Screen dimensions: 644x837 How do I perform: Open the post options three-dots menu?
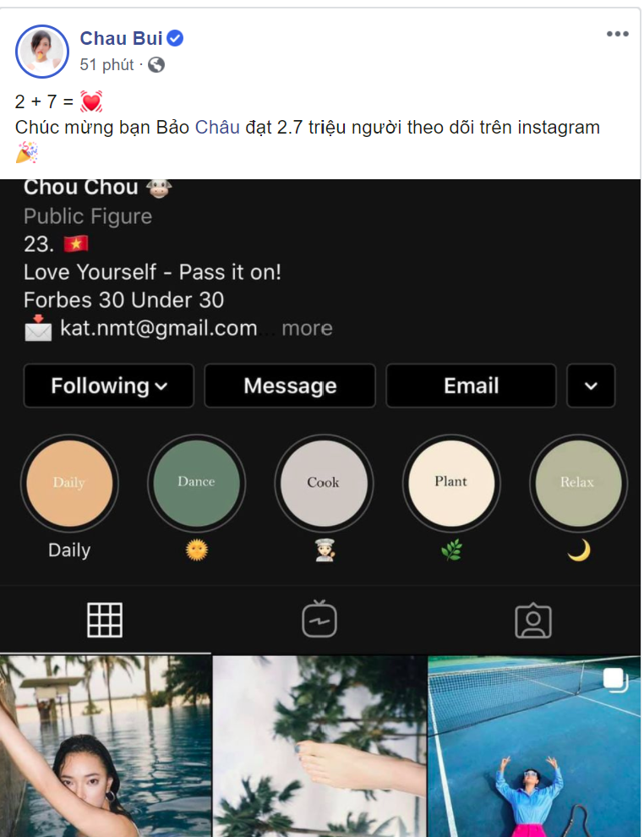click(617, 34)
